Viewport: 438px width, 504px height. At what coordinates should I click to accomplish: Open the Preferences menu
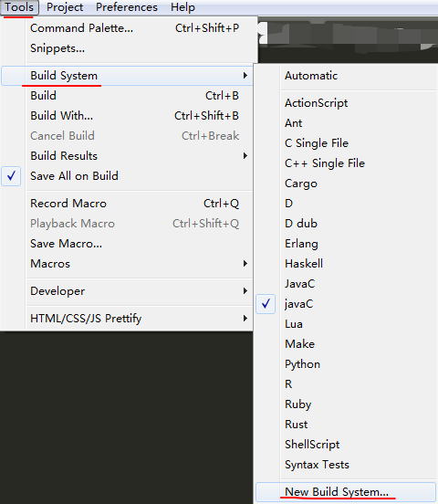point(127,7)
